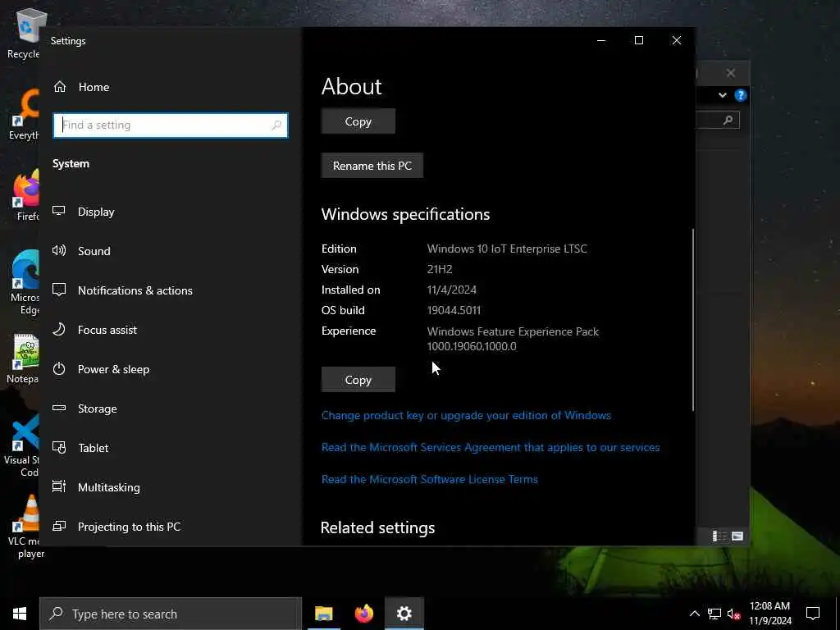Click the Display monitor icon

coord(59,211)
